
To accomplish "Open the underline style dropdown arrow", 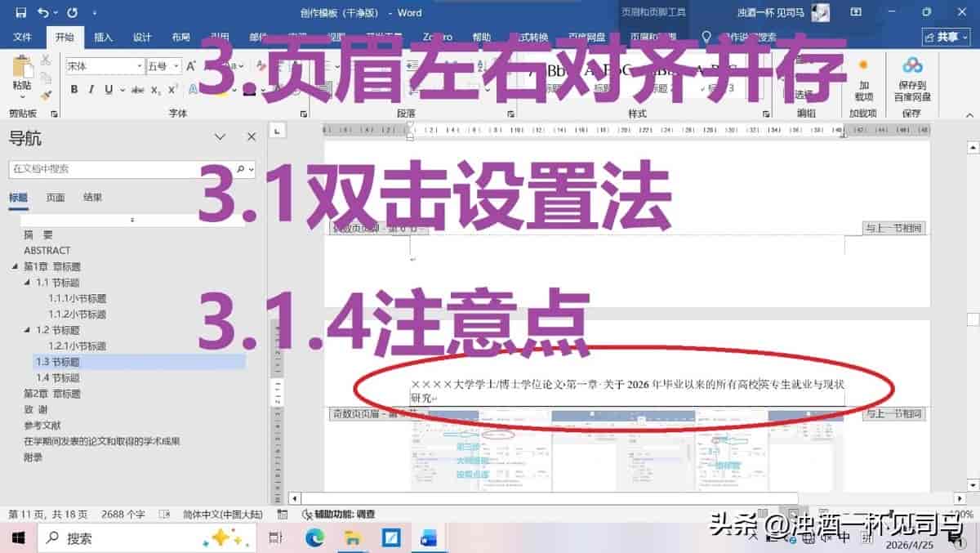I will (121, 90).
